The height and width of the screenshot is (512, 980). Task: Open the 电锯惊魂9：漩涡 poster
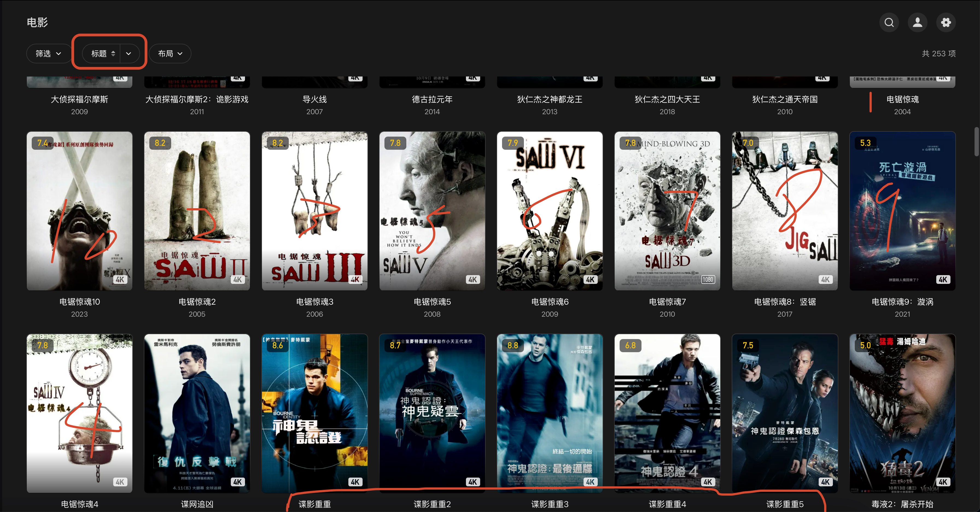click(902, 211)
